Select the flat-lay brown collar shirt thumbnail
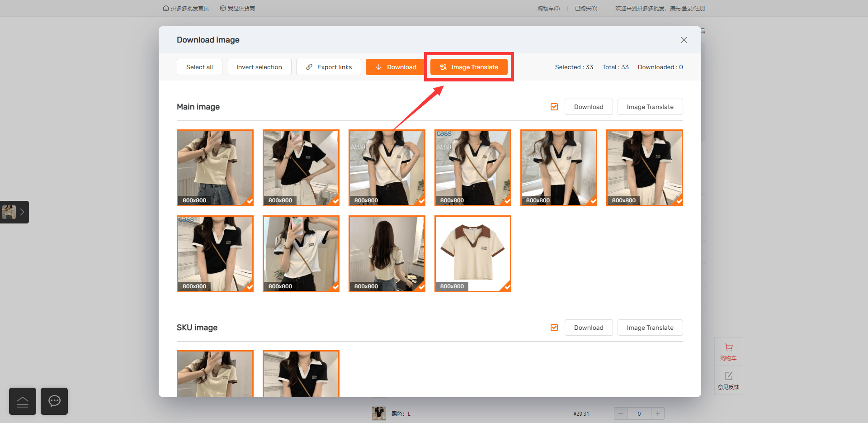 point(473,254)
